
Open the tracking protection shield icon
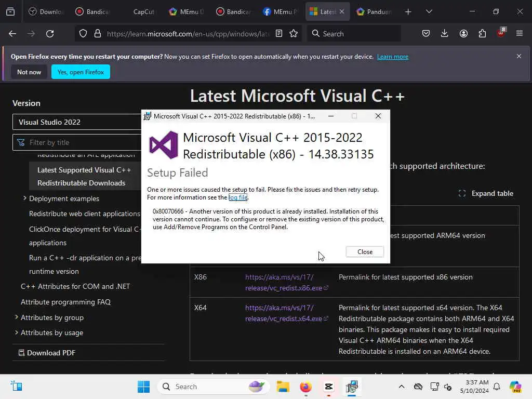click(83, 34)
